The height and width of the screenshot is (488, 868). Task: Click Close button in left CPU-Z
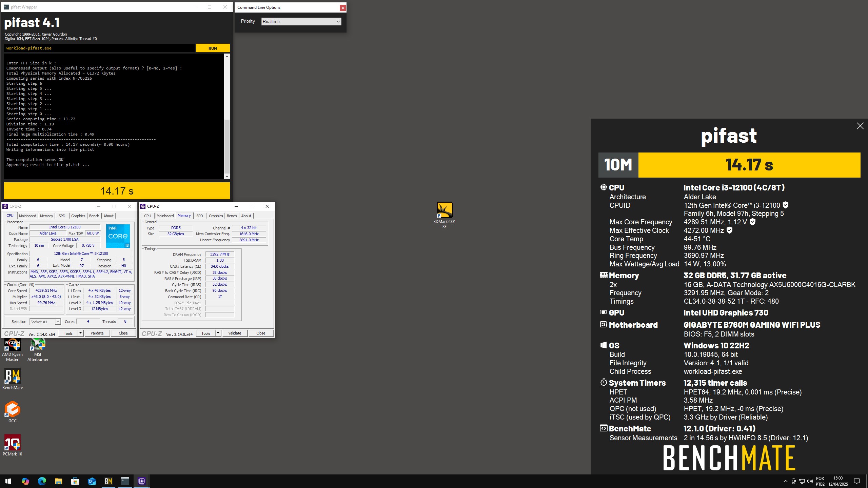123,333
